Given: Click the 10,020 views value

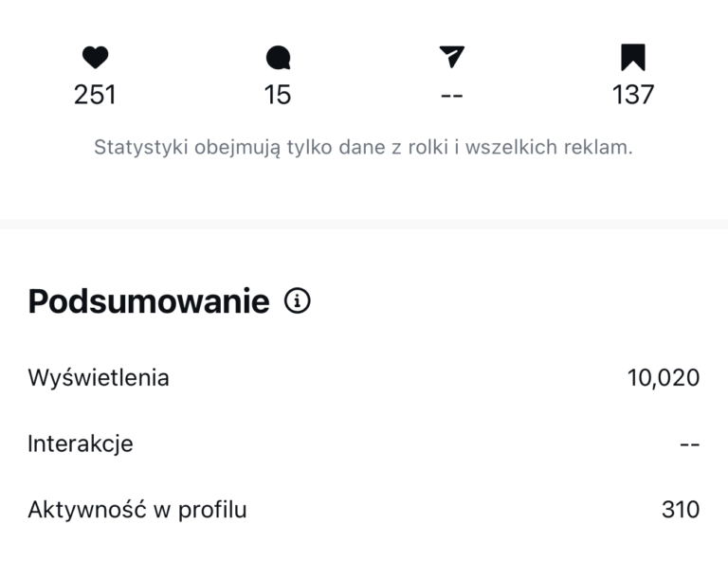Looking at the screenshot, I should tap(664, 378).
